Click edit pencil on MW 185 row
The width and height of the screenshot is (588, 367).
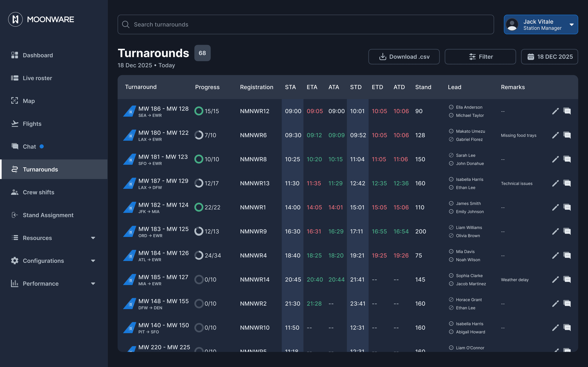[555, 280]
